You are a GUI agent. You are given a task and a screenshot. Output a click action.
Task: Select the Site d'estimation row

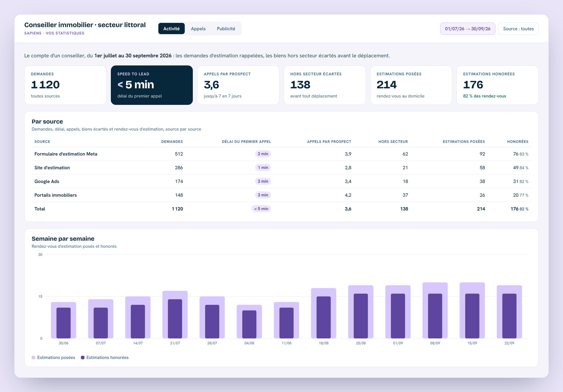point(281,168)
